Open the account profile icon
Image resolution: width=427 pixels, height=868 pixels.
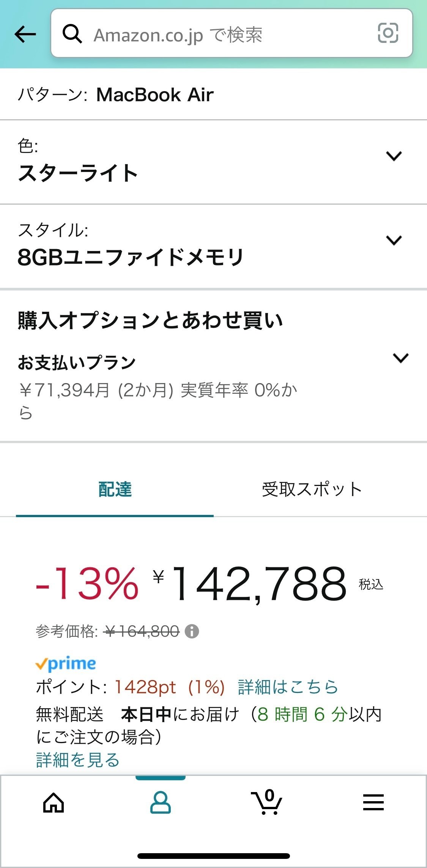pos(161,803)
